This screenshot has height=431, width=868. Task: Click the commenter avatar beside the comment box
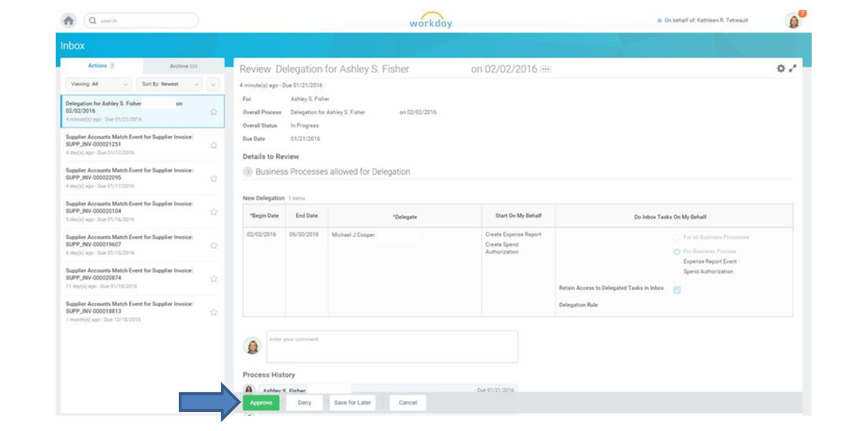(x=253, y=346)
